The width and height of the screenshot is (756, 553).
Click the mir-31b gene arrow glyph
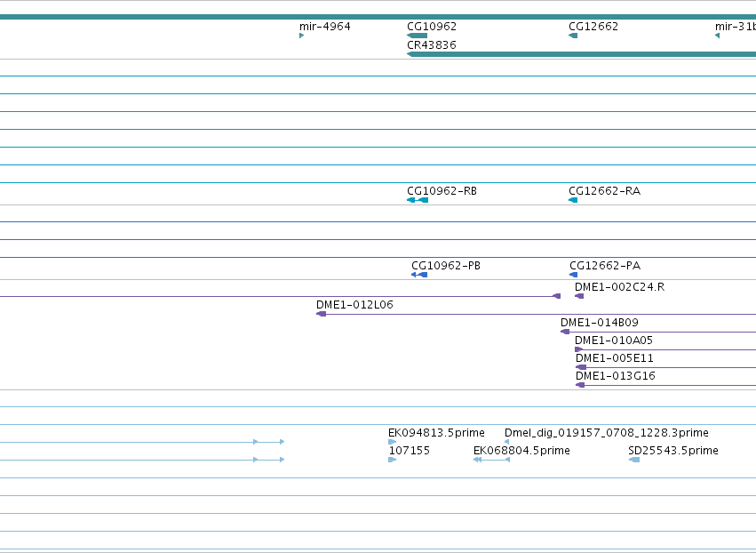click(x=718, y=36)
